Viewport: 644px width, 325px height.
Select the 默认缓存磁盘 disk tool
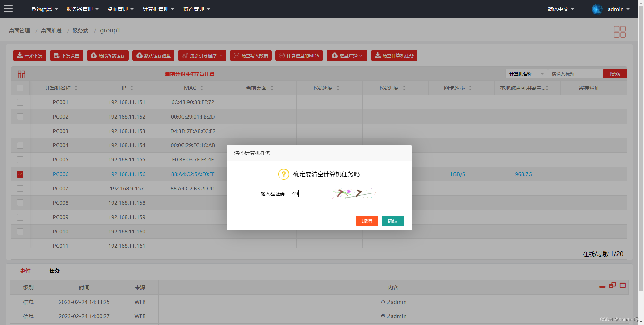pyautogui.click(x=153, y=55)
